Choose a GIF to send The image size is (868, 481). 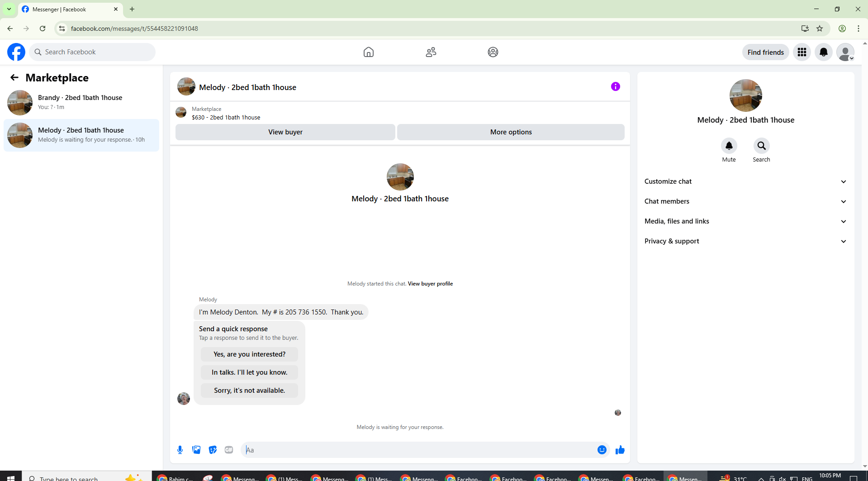tap(229, 450)
